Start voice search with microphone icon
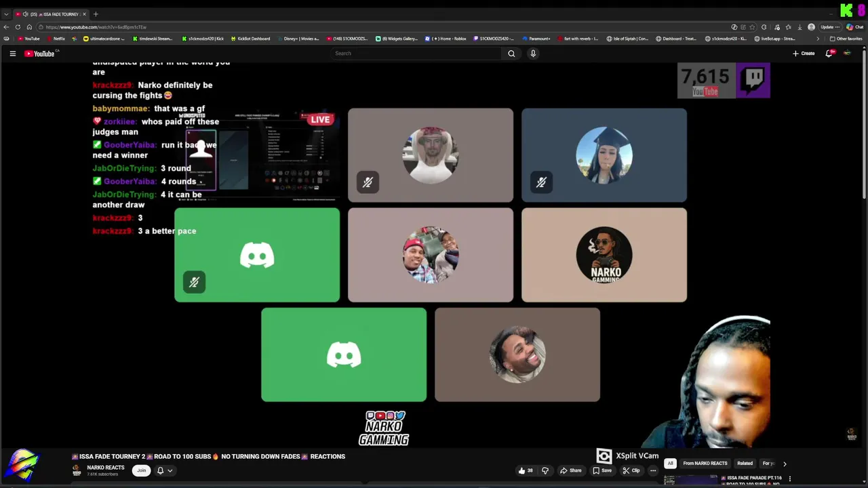Screen dimensions: 868x488 pos(533,54)
